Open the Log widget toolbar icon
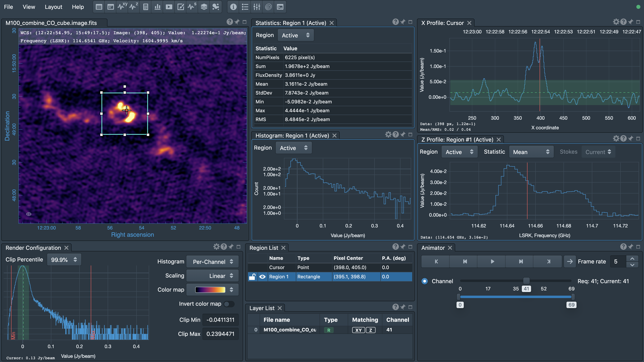This screenshot has width=644, height=362. [110, 7]
